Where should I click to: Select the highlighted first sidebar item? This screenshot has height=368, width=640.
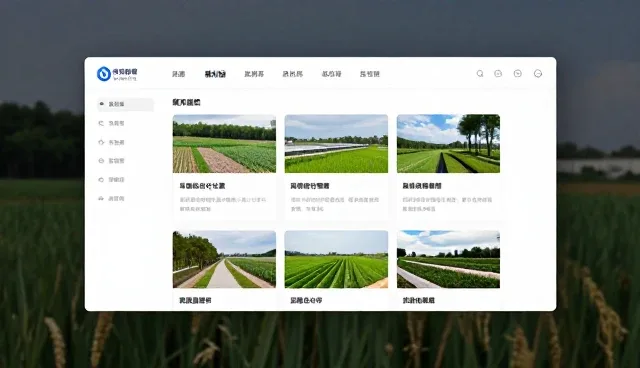click(x=125, y=104)
